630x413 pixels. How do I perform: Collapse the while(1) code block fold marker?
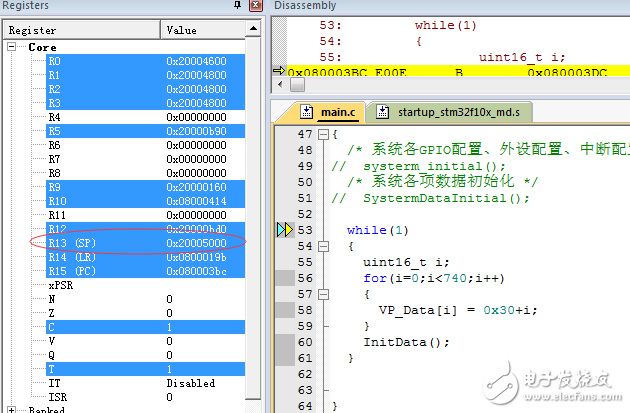pos(322,246)
